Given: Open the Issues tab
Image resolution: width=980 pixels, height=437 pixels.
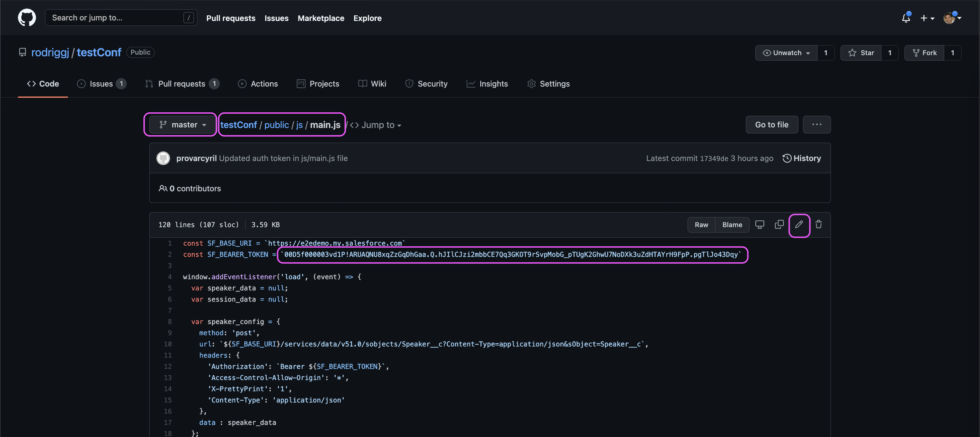Looking at the screenshot, I should point(102,84).
